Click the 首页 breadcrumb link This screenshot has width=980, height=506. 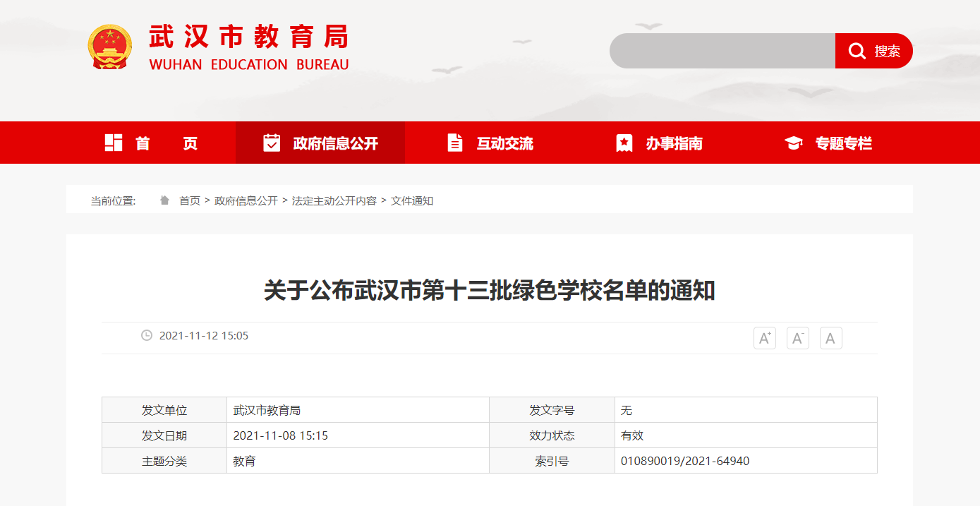click(190, 201)
